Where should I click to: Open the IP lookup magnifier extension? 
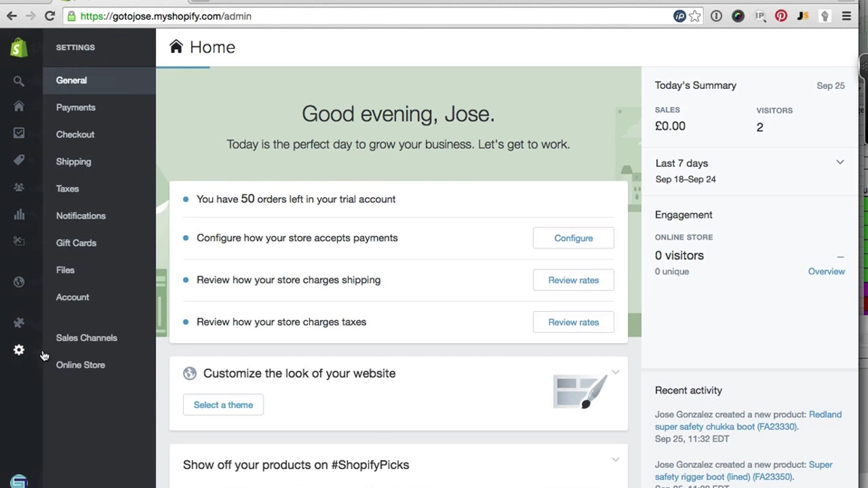pos(759,16)
